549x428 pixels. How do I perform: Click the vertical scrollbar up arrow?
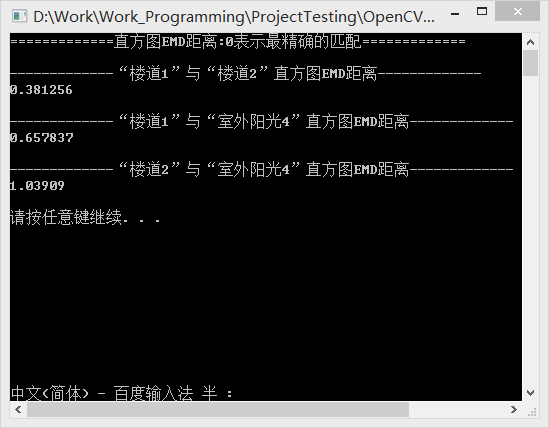[530, 42]
